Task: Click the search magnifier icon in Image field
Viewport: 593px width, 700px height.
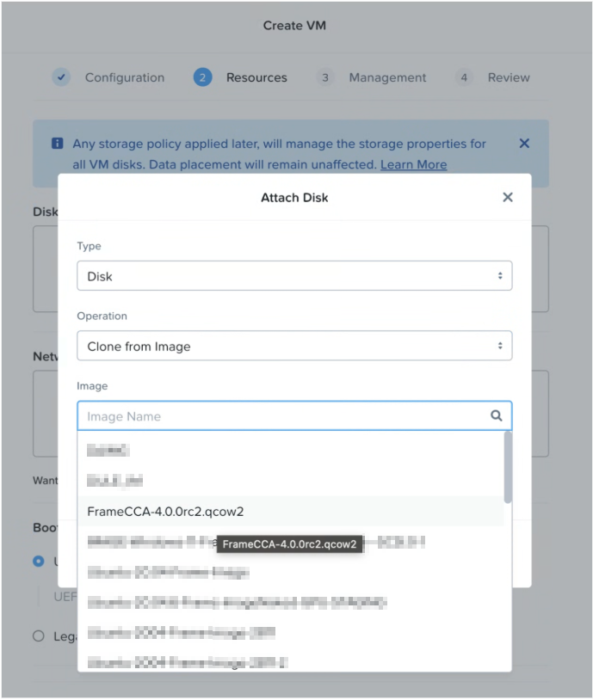Action: [x=497, y=415]
